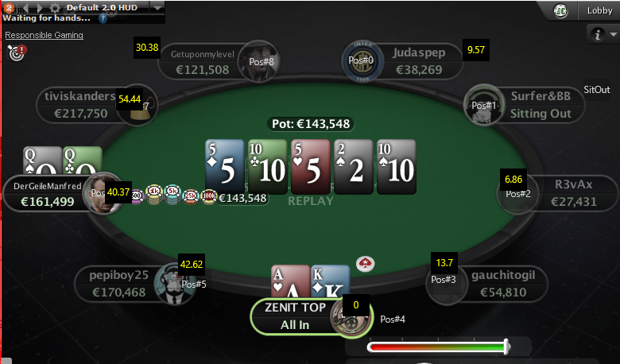Expand the Default 2.0 HUD profile dropdown

tap(157, 7)
